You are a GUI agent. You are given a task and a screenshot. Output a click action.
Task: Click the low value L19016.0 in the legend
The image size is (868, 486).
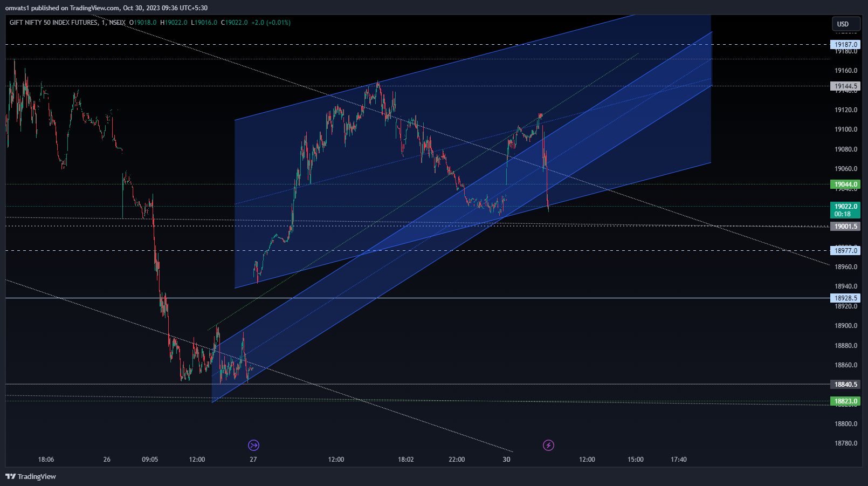pyautogui.click(x=204, y=23)
